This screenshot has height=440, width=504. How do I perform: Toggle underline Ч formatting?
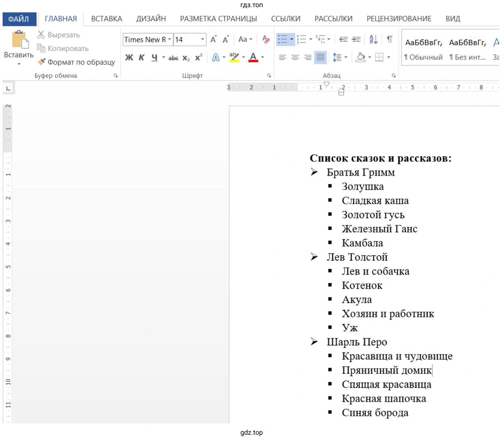click(x=154, y=57)
